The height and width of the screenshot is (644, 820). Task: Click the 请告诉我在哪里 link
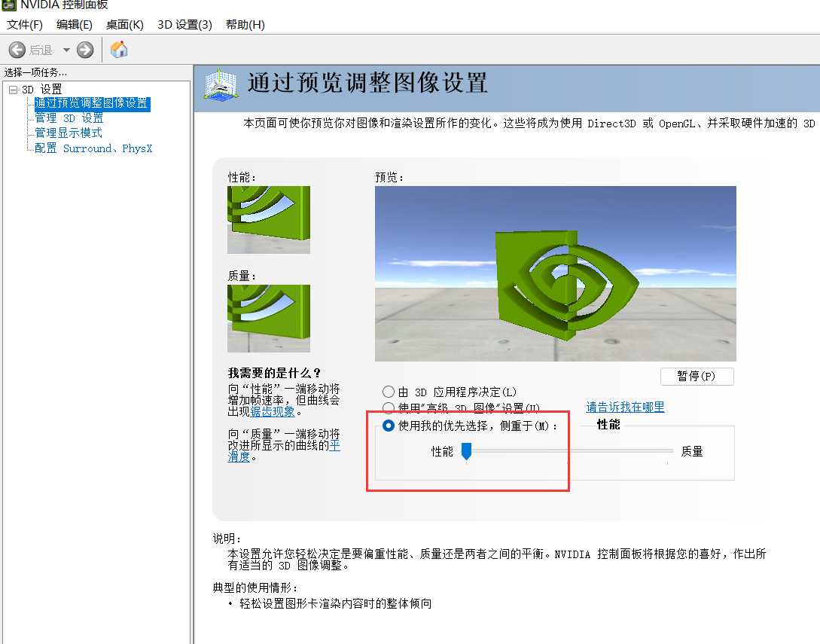[x=625, y=407]
